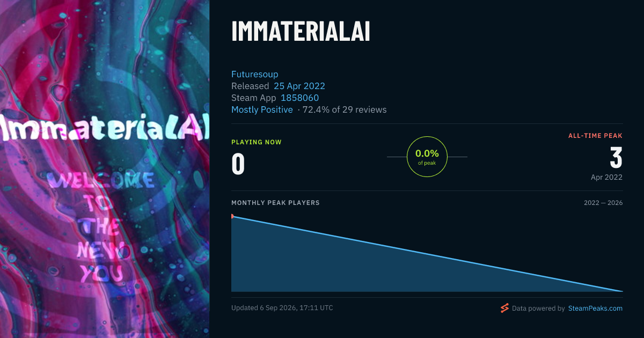Click the 0.0% of peak circle
This screenshot has width=644, height=338.
pyautogui.click(x=427, y=157)
